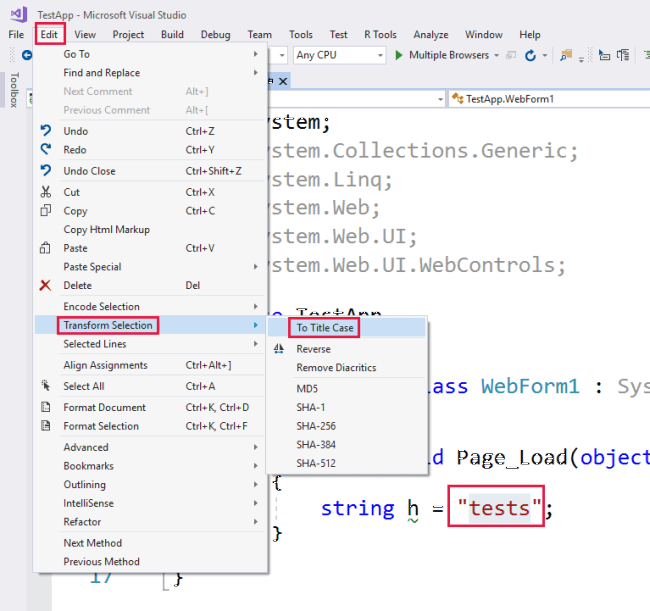The image size is (650, 611).
Task: Close the open document tab
Action: tap(283, 81)
